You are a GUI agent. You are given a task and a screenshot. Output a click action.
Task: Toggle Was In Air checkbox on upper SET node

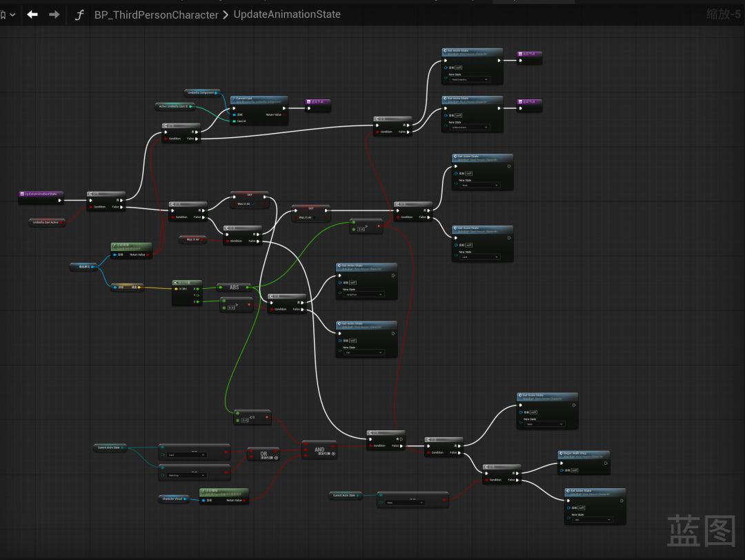coord(252,203)
